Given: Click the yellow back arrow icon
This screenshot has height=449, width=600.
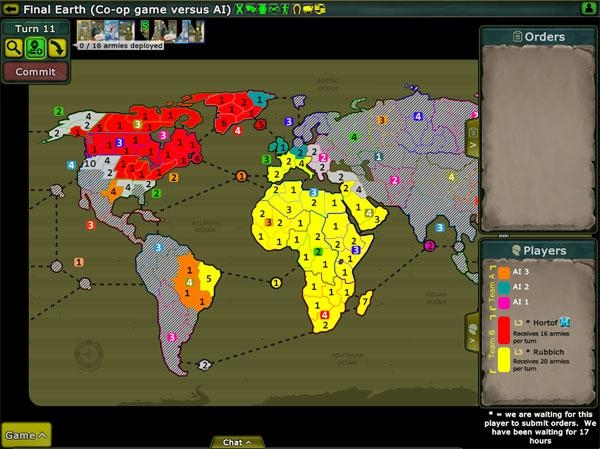Looking at the screenshot, I should [11, 9].
